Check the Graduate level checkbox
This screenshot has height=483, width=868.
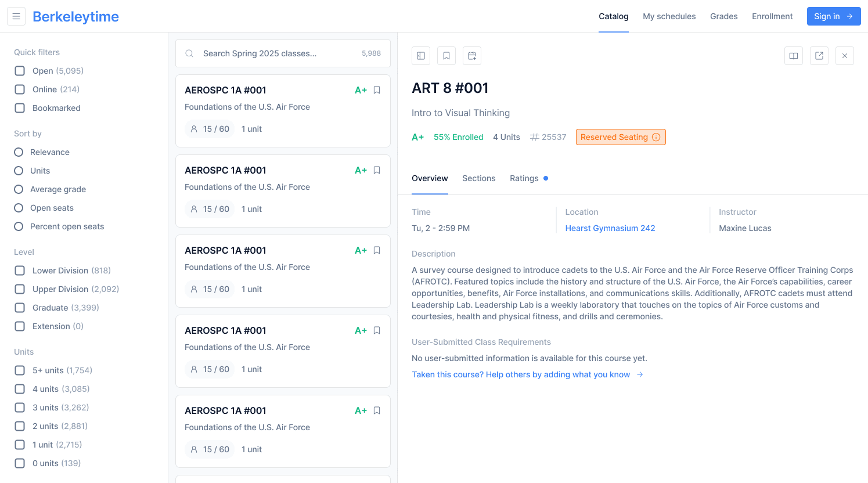(20, 308)
